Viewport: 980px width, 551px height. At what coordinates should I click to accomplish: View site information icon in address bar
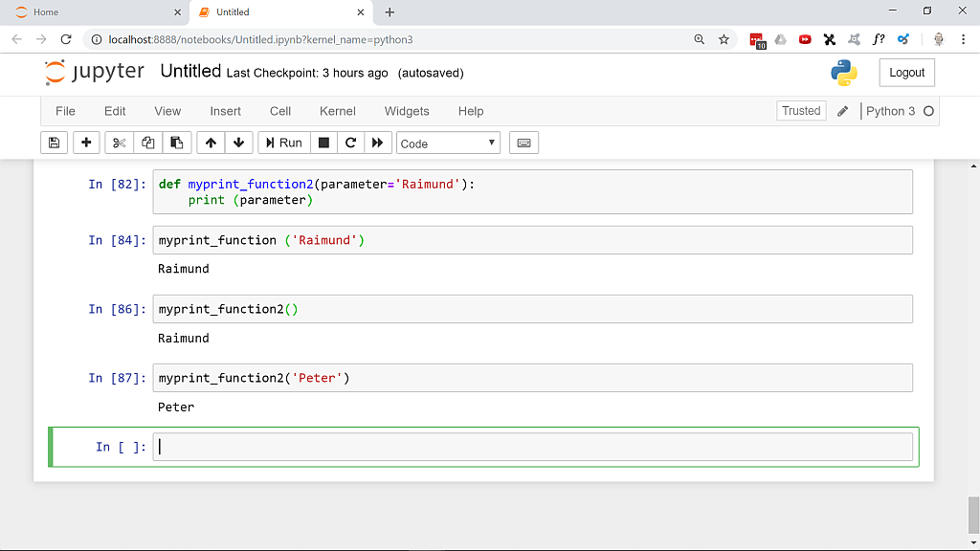click(97, 39)
